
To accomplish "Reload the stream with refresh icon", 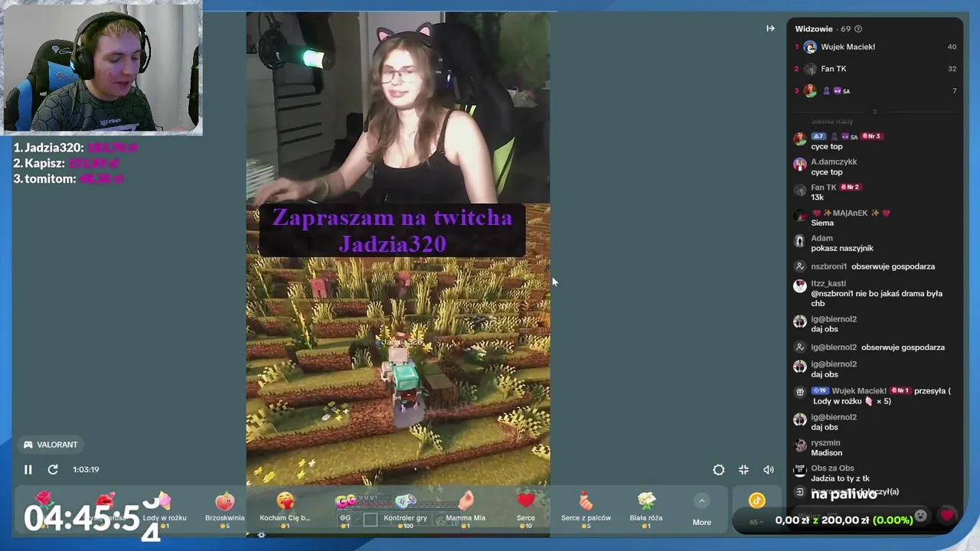I will point(53,470).
